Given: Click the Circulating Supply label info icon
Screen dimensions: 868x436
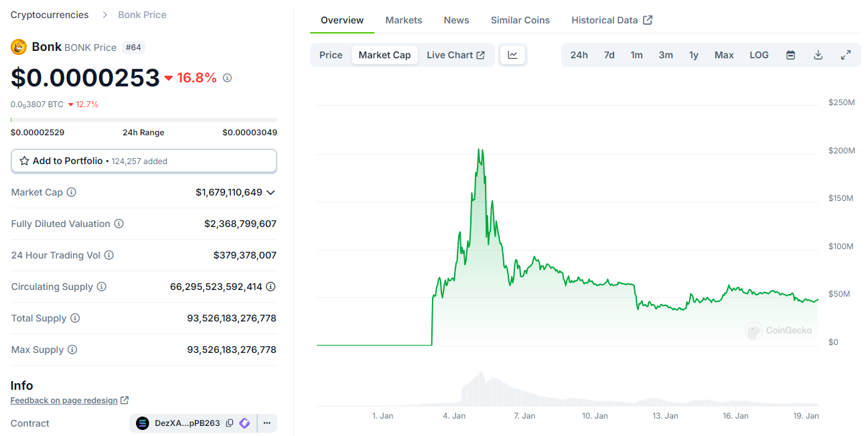Looking at the screenshot, I should click(x=101, y=287).
